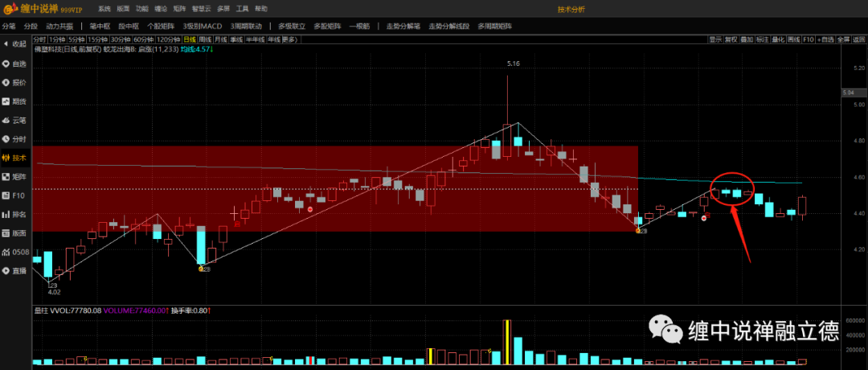Click the 标注 annotation button
The image size is (868, 370).
pyautogui.click(x=762, y=39)
